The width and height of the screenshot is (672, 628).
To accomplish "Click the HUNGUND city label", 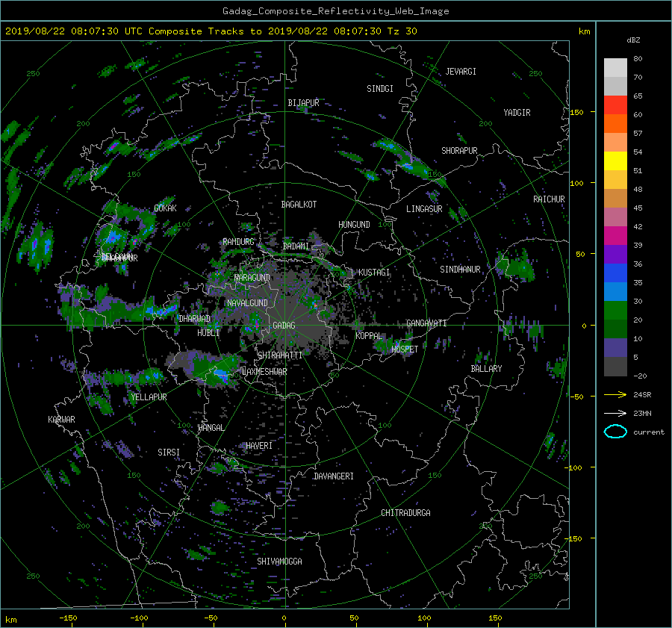I will pyautogui.click(x=354, y=225).
